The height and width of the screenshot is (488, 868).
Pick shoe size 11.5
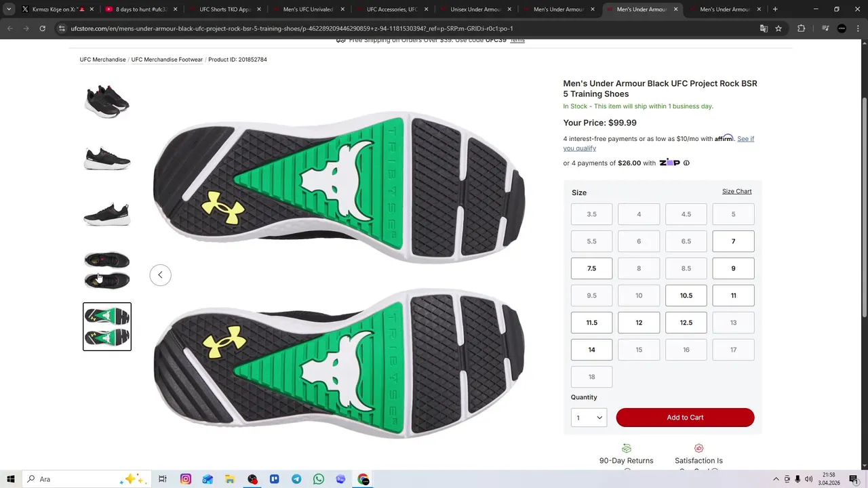(x=591, y=323)
